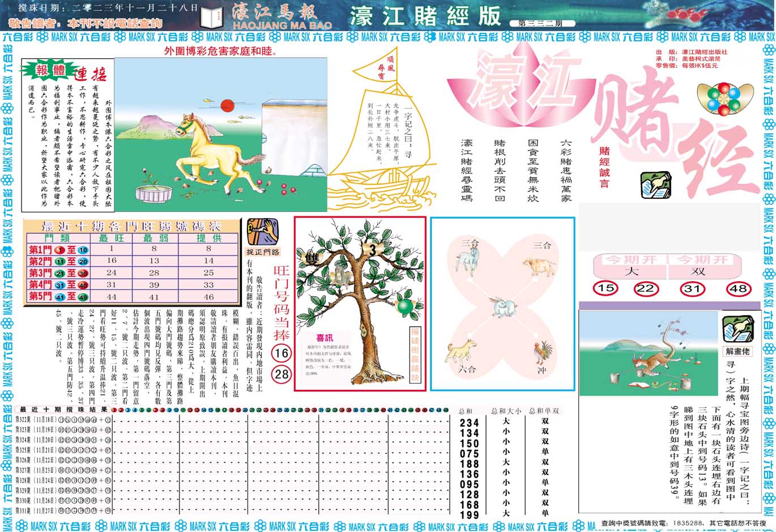This screenshot has width=776, height=532.
Task: Click the red circled number 15
Action: coord(606,288)
